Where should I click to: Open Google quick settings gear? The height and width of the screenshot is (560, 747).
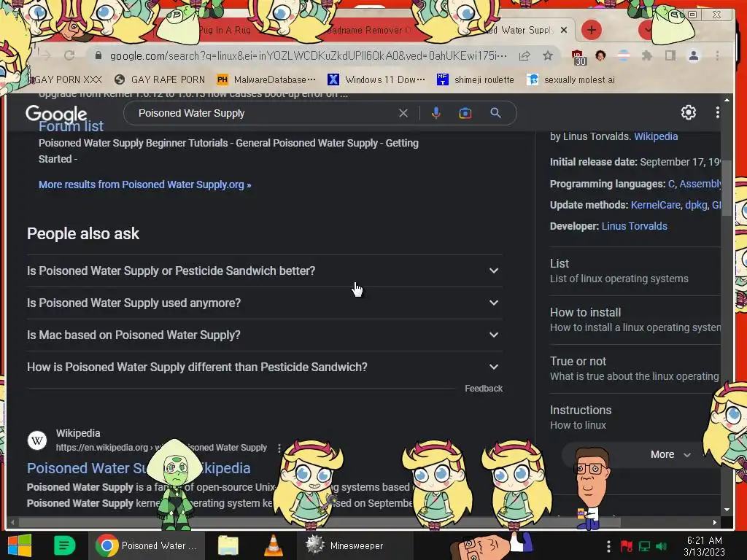[x=689, y=112]
